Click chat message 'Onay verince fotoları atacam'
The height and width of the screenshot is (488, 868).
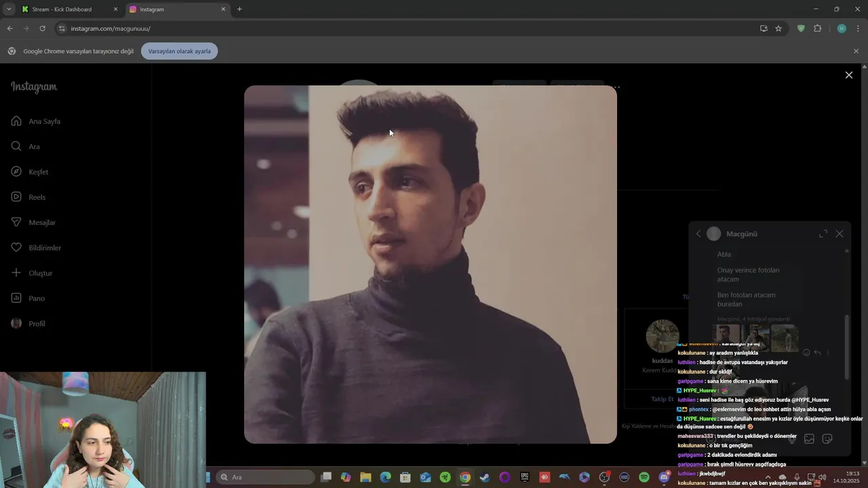(748, 274)
